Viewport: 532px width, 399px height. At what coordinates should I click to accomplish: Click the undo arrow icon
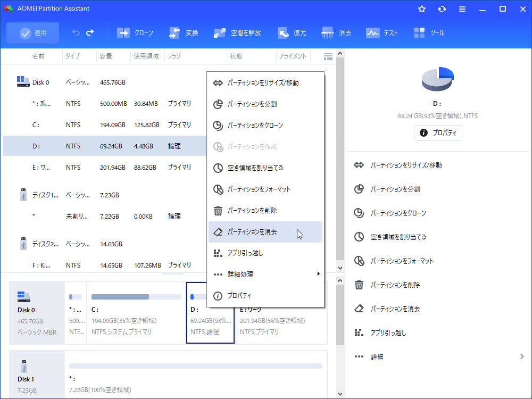click(76, 32)
